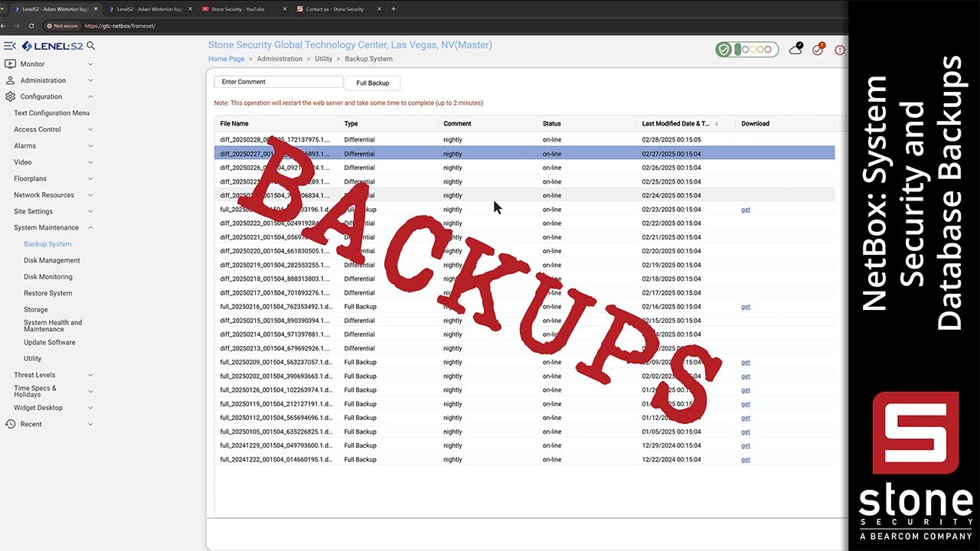Expand the Site Settings chevron
The image size is (980, 551).
point(90,212)
